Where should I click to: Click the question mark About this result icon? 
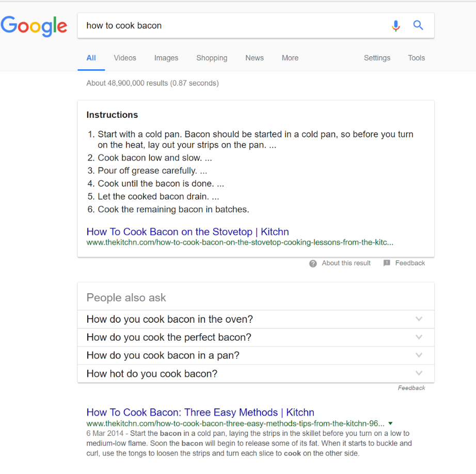(313, 263)
